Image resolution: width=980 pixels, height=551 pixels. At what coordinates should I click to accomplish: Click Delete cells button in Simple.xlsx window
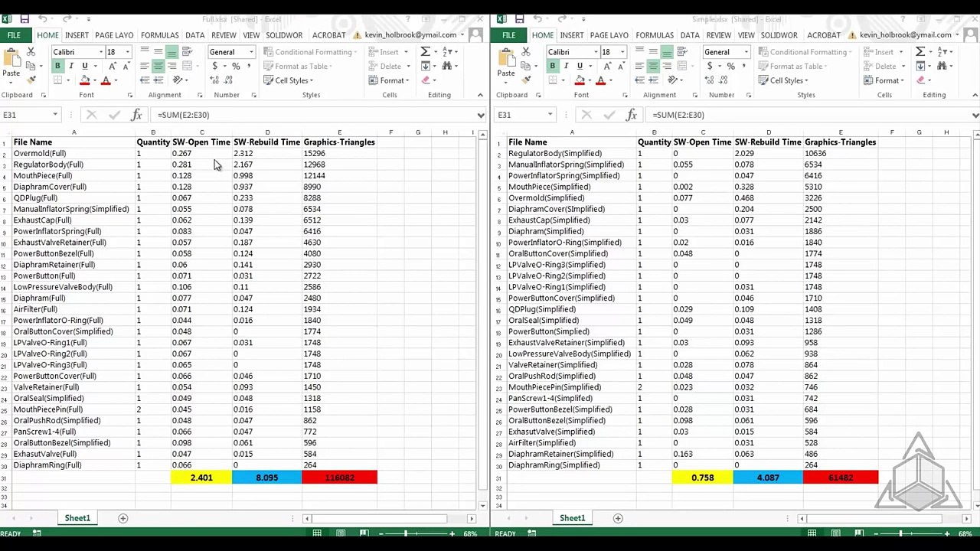click(884, 67)
